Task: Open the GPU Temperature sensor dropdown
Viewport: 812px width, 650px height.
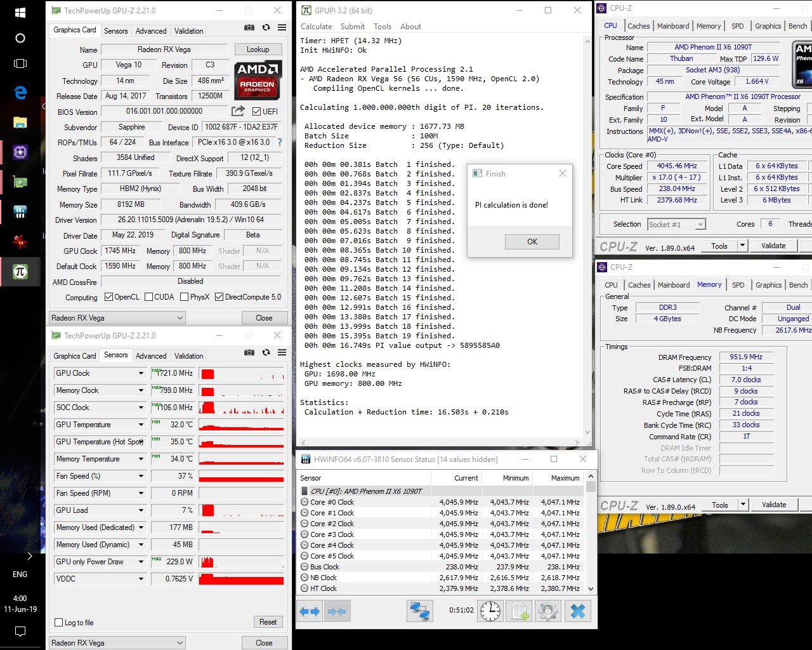Action: point(141,425)
